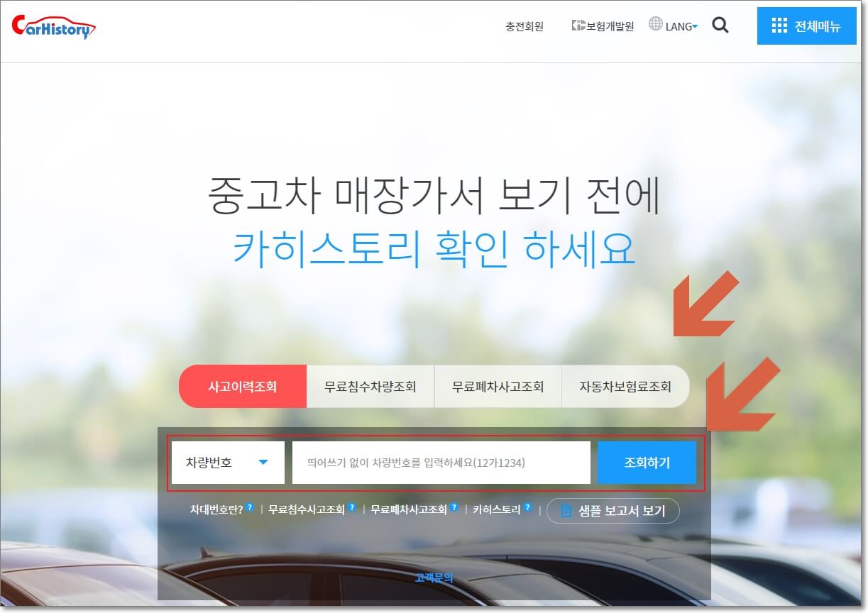Switch to 자동차보험료조회 tab
The height and width of the screenshot is (613, 868).
(625, 387)
